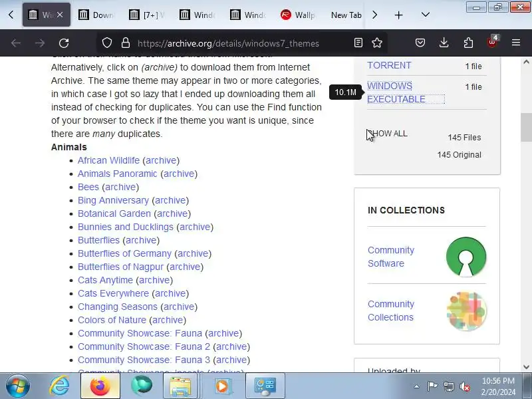Viewport: 532px width, 399px height.
Task: Click the vertical scrollbar thumb
Action: (x=526, y=127)
